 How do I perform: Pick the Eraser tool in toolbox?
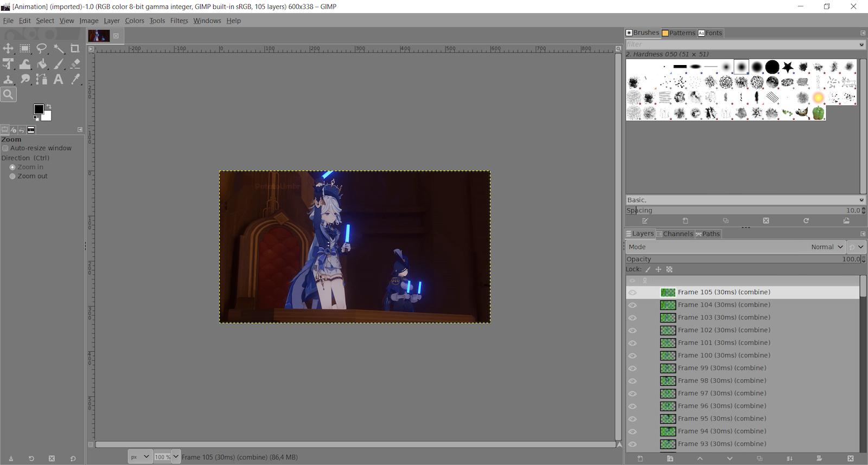pos(75,64)
